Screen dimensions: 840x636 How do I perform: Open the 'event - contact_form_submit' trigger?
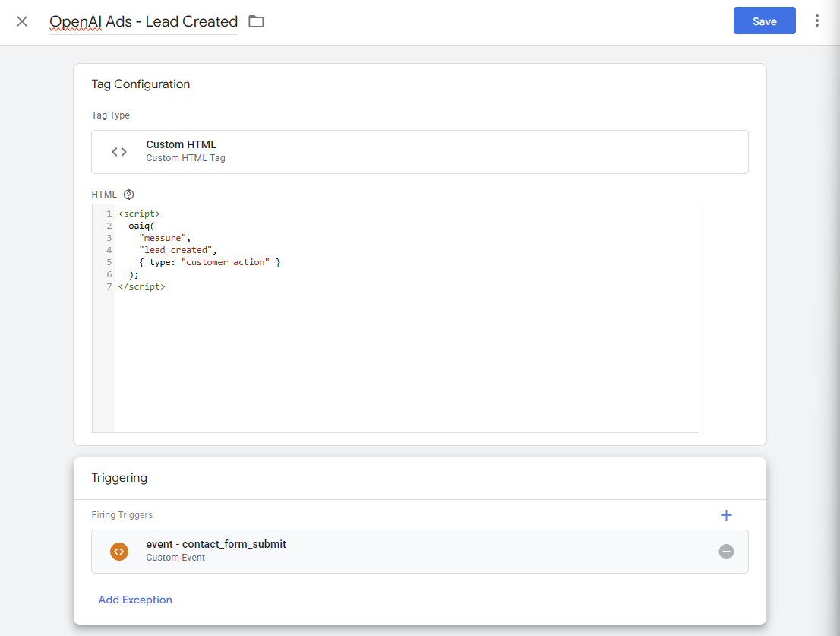coord(420,552)
